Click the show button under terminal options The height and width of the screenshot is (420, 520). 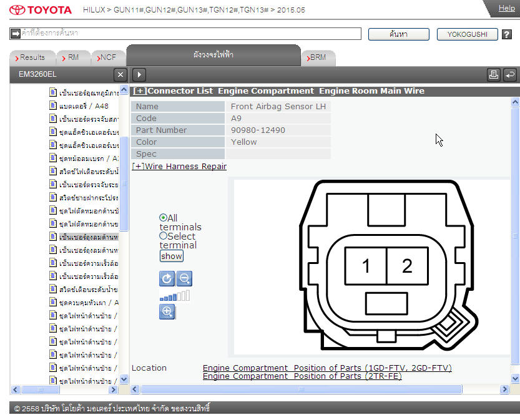pos(172,256)
